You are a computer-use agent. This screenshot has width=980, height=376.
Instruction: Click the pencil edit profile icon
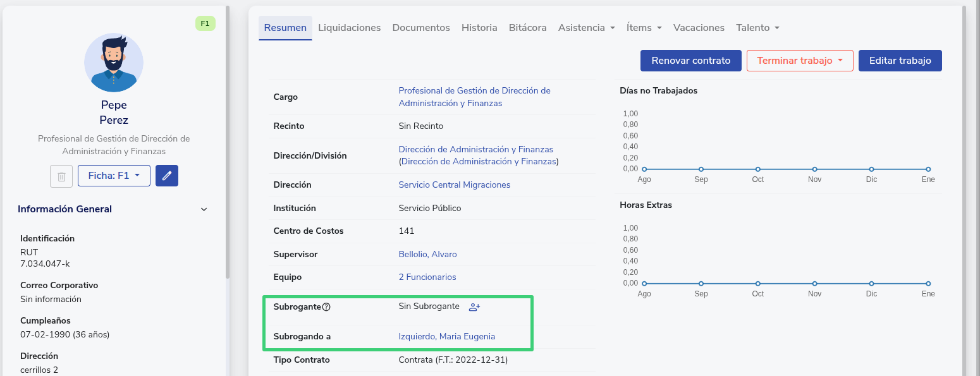point(167,176)
